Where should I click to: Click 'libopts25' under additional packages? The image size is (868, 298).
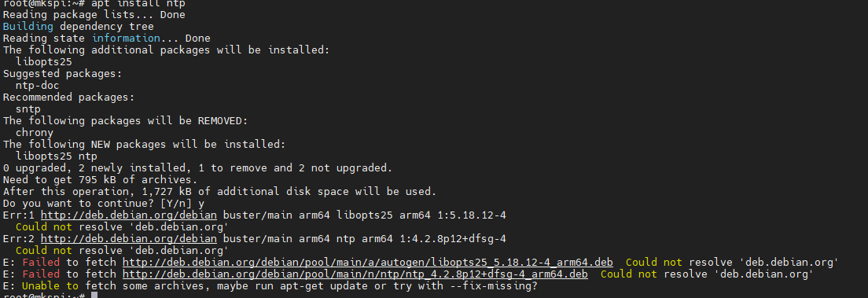(44, 61)
